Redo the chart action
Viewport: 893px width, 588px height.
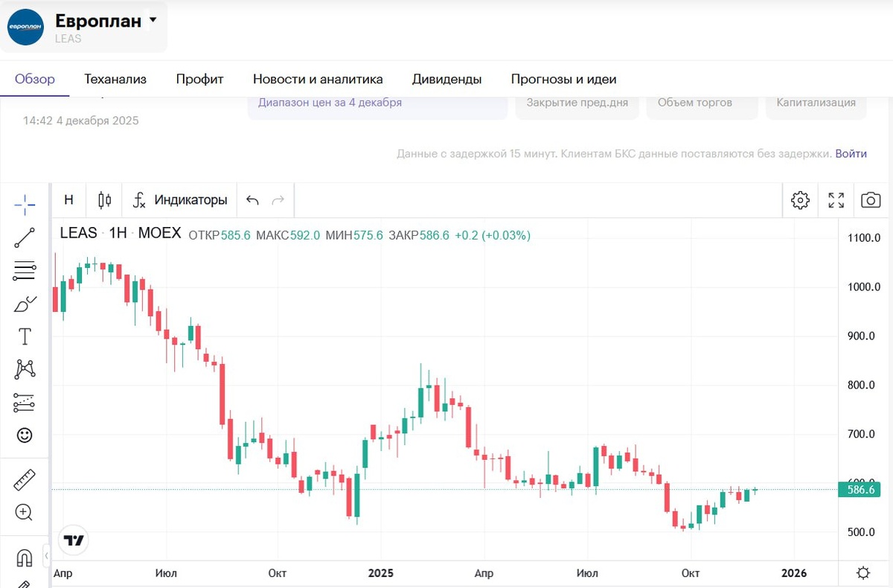(278, 200)
